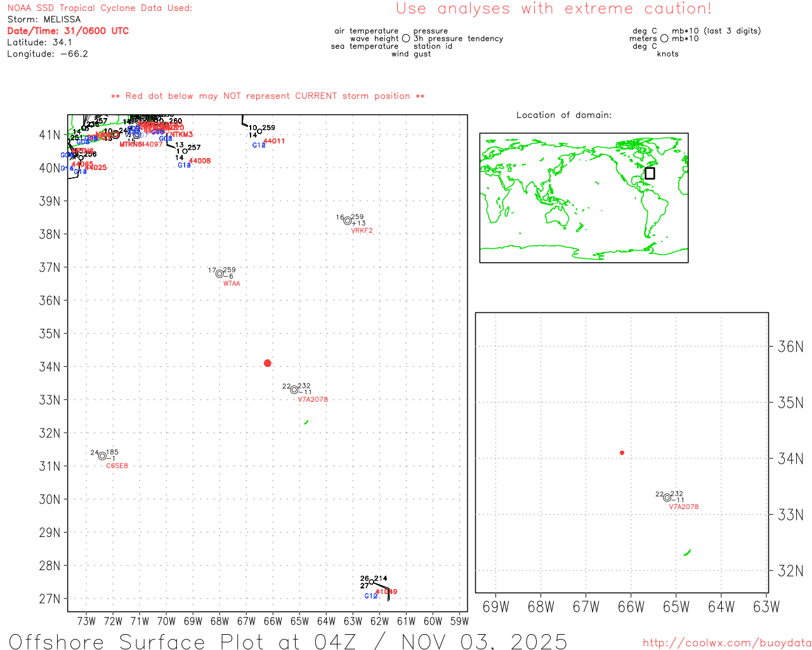Click the 'sea temperature' legend label
The width and height of the screenshot is (812, 650).
coord(365,46)
